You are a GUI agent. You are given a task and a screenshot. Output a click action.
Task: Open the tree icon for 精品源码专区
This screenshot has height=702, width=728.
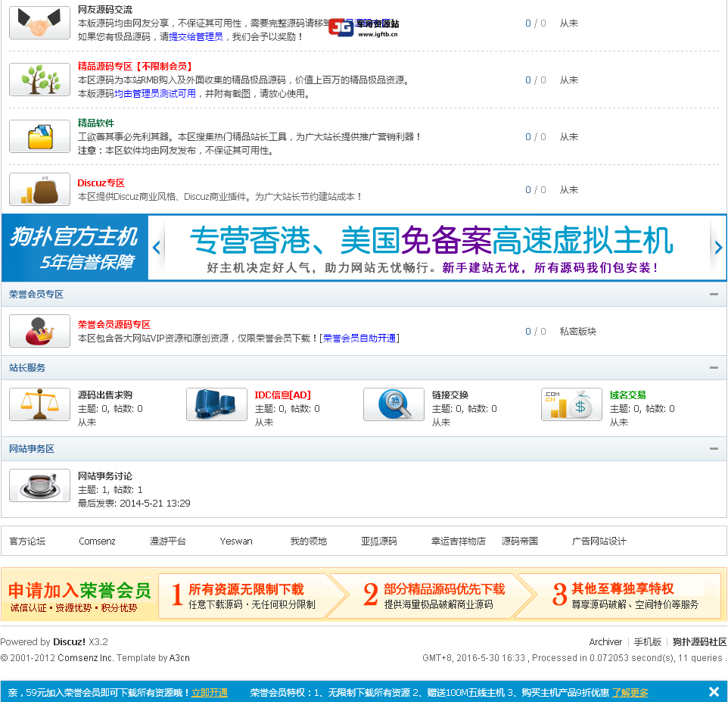pos(39,80)
